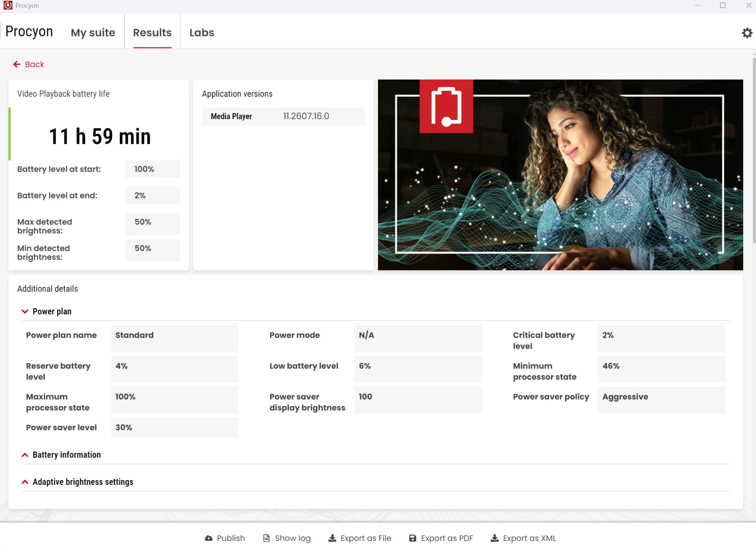The image size is (756, 552).
Task: Click the Battery level at start 100% value
Action: (x=152, y=169)
